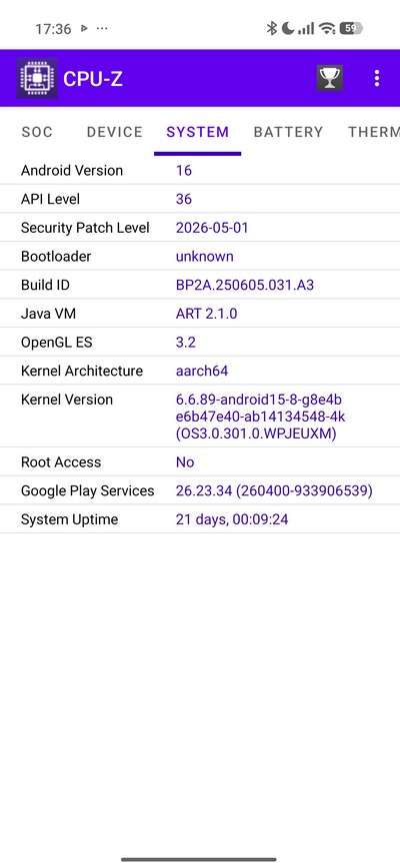Tap the battery level indicator
Image resolution: width=400 pixels, height=868 pixels.
click(x=351, y=28)
